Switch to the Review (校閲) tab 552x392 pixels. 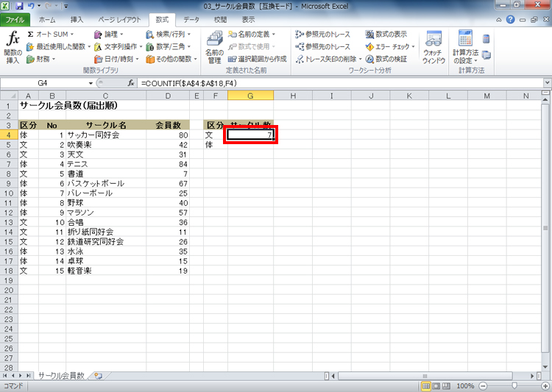pyautogui.click(x=220, y=20)
